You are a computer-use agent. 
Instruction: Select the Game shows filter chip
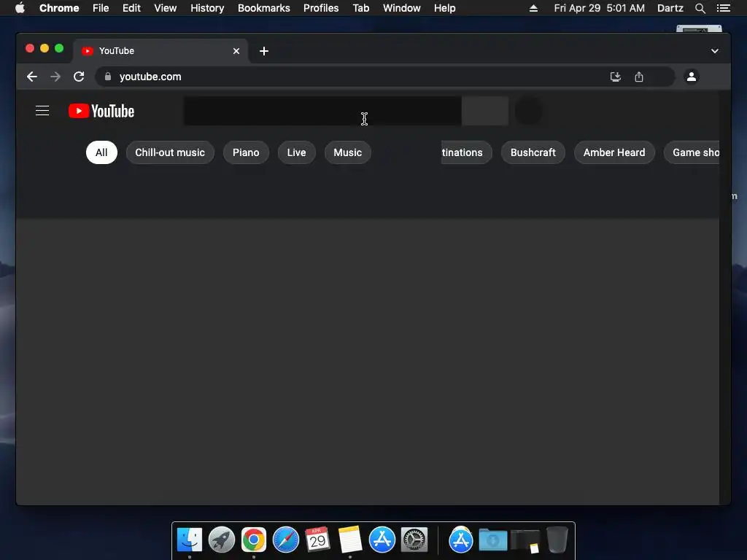(x=692, y=152)
